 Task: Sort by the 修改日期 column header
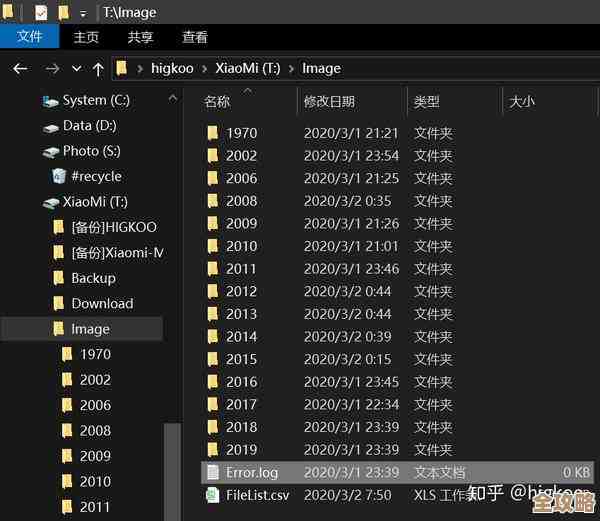[x=329, y=102]
